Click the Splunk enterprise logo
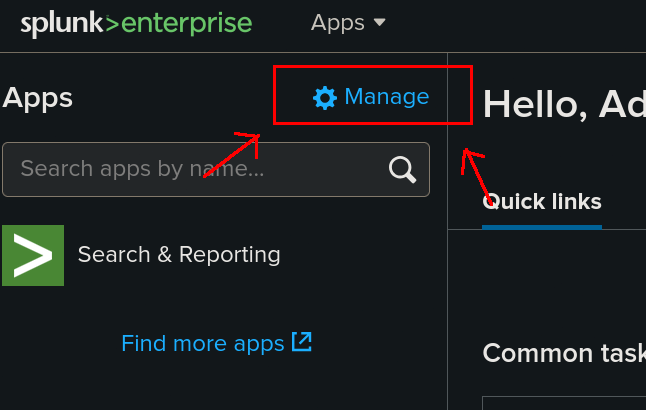The image size is (646, 410). (x=136, y=24)
